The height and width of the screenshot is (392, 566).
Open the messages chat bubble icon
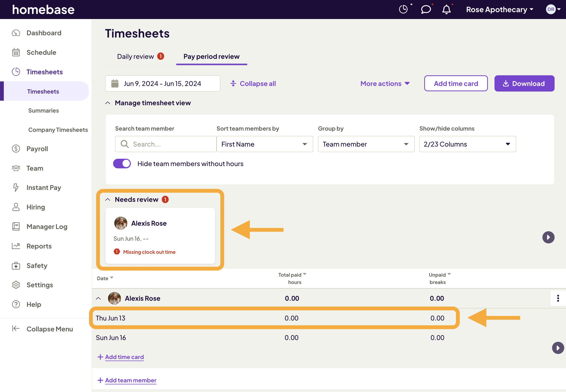(426, 9)
